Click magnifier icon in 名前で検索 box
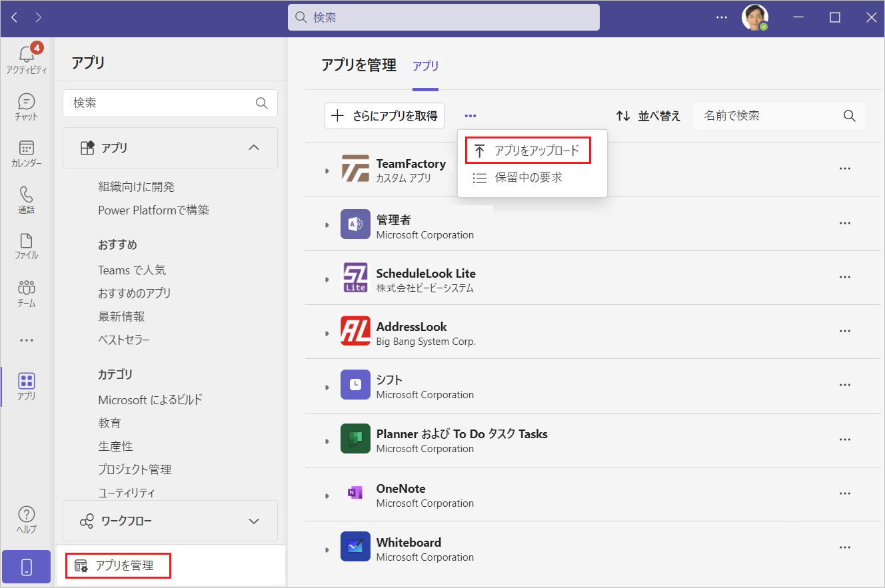This screenshot has width=885, height=588. 850,116
